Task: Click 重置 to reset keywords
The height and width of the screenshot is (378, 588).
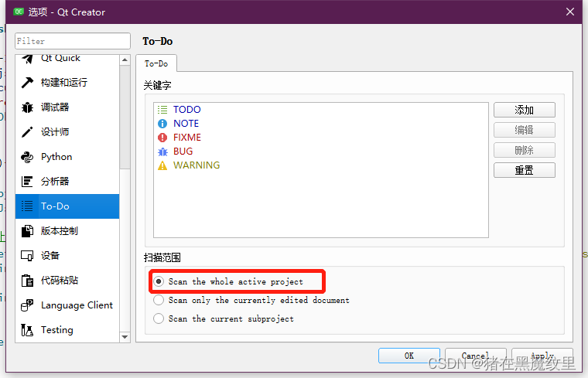Action: tap(525, 171)
